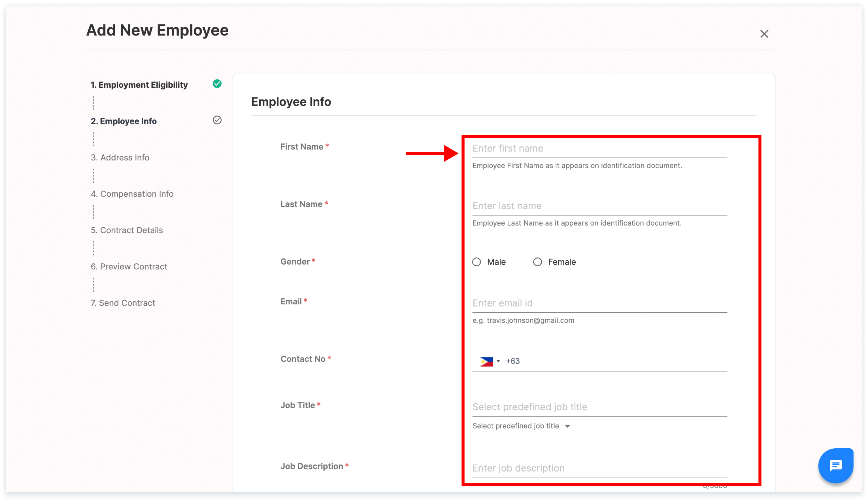Click the predefined job title input field

pos(599,407)
